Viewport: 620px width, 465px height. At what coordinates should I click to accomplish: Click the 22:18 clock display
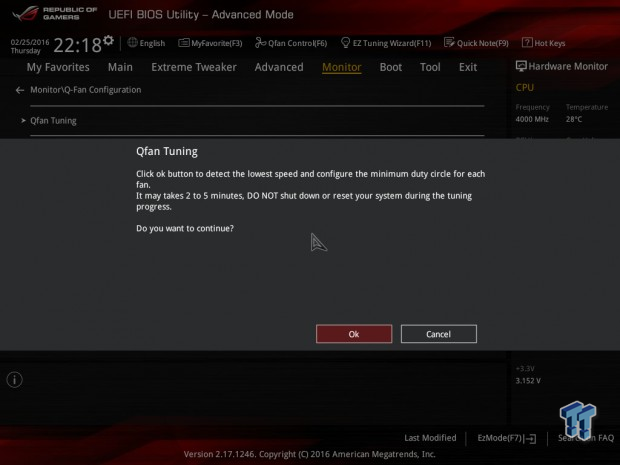pyautogui.click(x=78, y=45)
